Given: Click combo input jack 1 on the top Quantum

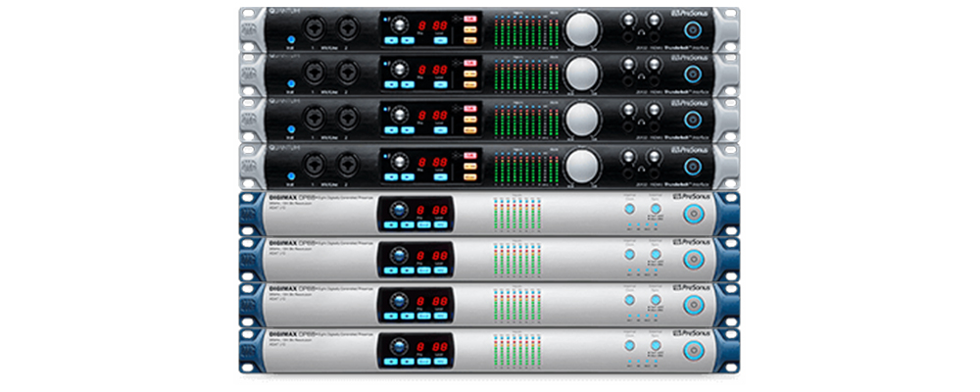Looking at the screenshot, I should pyautogui.click(x=315, y=28).
